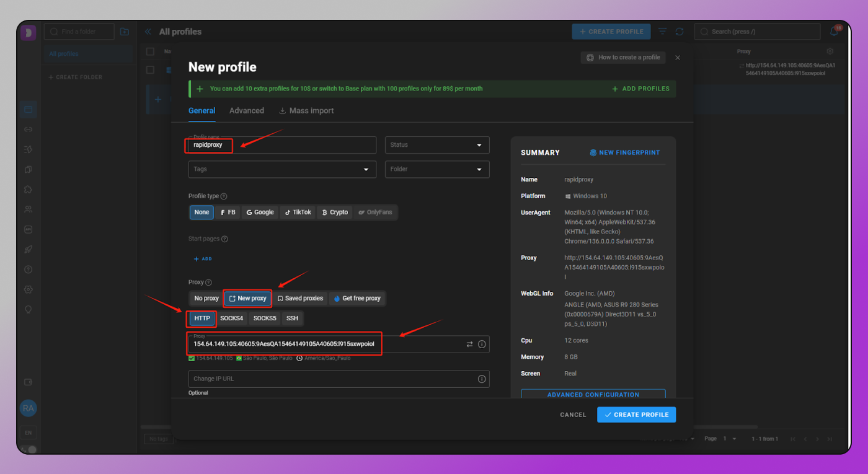Switch to the Advanced tab
The height and width of the screenshot is (474, 868).
coord(247,110)
